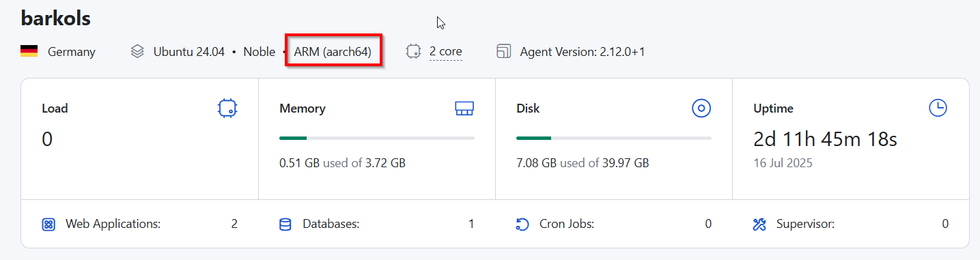This screenshot has width=980, height=260.
Task: Click the CPU chip icon beside 2 core
Action: [413, 51]
